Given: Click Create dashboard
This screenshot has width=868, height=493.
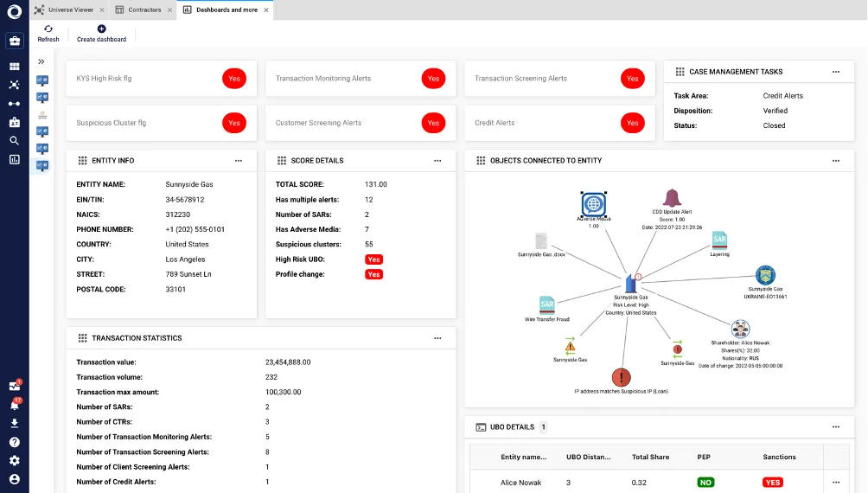Looking at the screenshot, I should click(101, 34).
